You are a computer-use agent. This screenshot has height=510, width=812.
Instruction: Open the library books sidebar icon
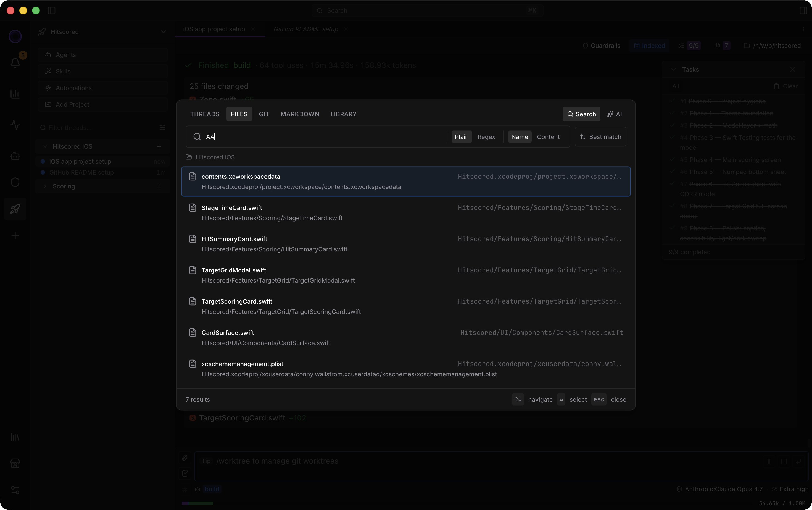click(x=15, y=437)
